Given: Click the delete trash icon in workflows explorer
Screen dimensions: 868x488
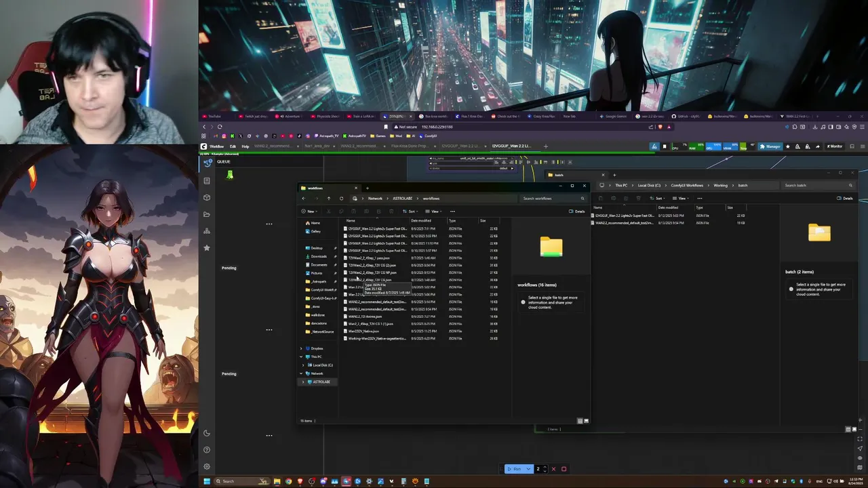Looking at the screenshot, I should [391, 211].
